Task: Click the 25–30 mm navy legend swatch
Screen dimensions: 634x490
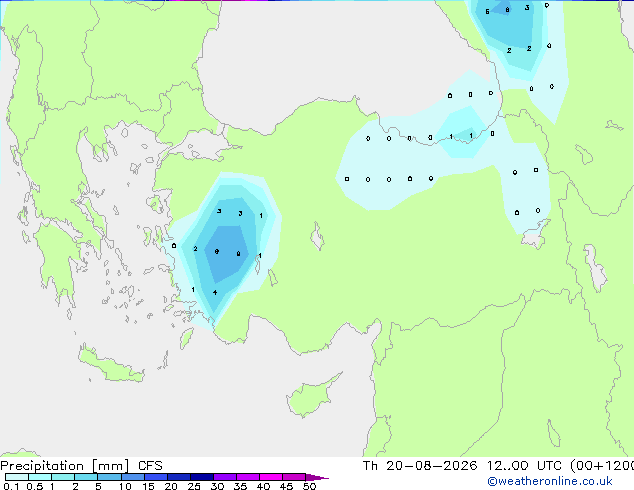Action: (x=202, y=477)
